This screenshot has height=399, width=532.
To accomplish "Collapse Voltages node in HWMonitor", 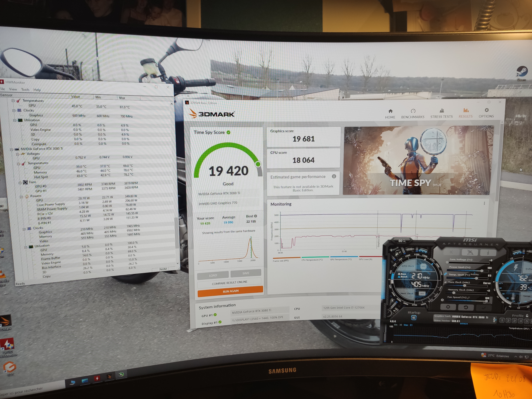I will pyautogui.click(x=17, y=154).
